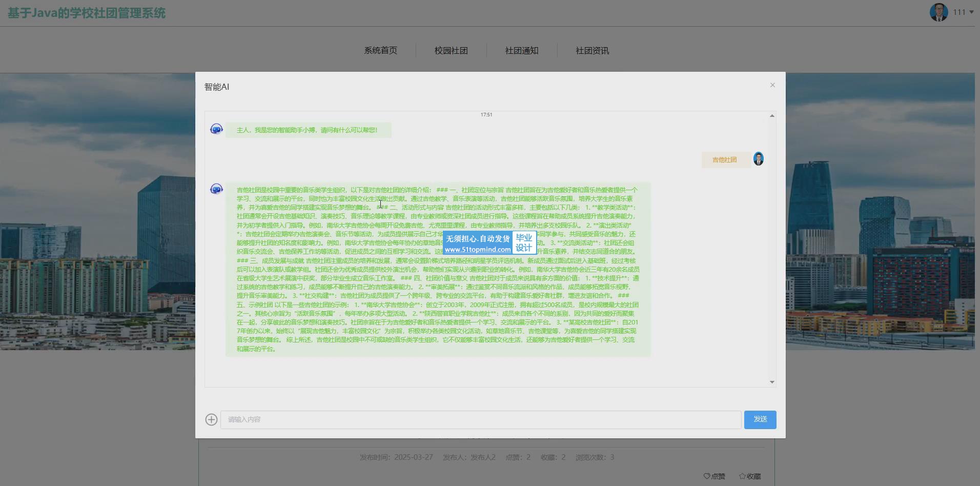Image resolution: width=980 pixels, height=486 pixels.
Task: Expand the 111 user dropdown arrow
Action: tap(971, 12)
